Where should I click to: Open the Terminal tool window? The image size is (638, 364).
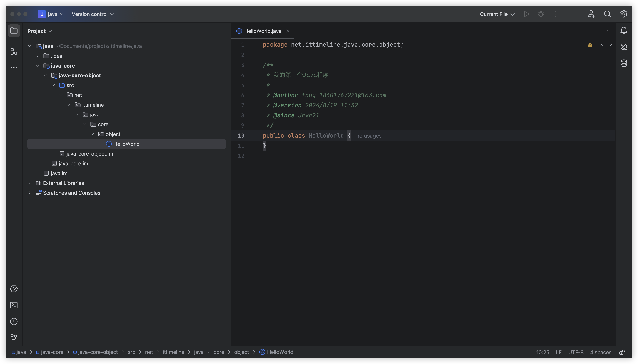(x=14, y=305)
